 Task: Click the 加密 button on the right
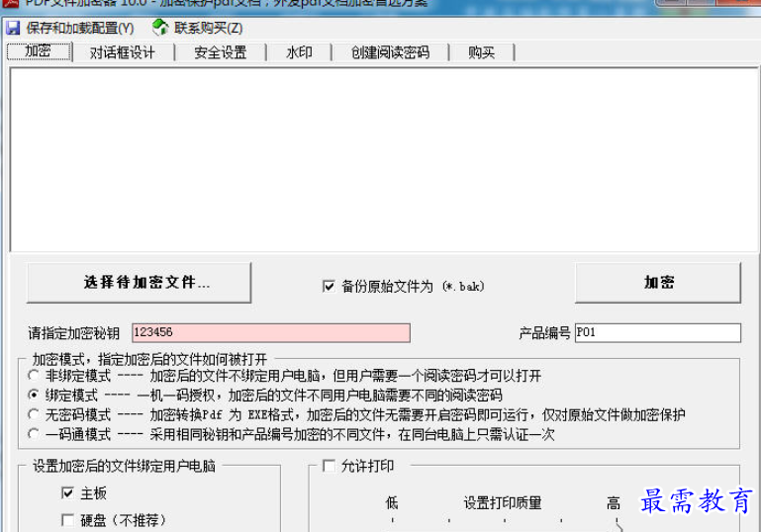(658, 283)
